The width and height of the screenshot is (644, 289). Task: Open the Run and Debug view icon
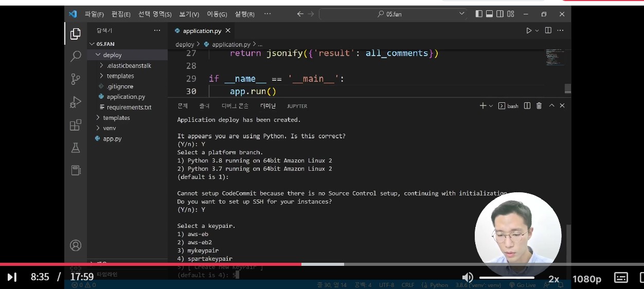(x=76, y=102)
